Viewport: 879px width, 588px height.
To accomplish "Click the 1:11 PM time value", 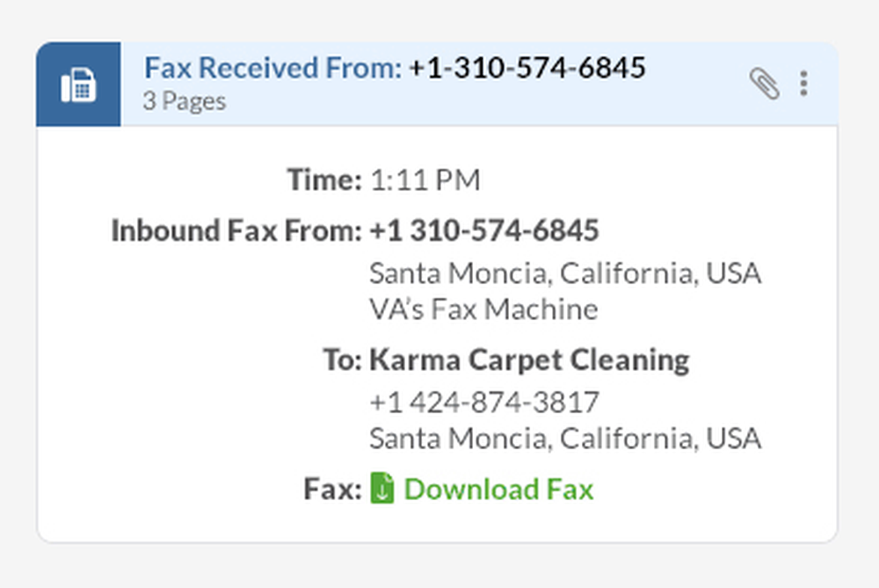I will coord(425,181).
